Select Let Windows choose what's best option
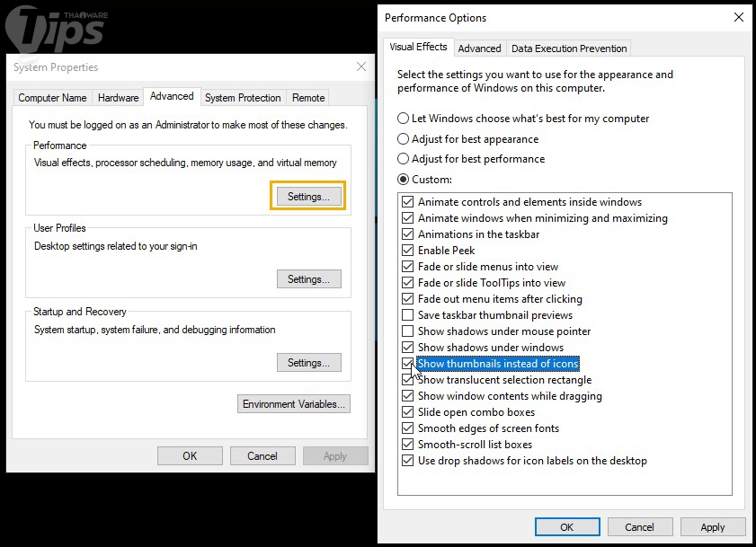The width and height of the screenshot is (756, 547). click(403, 118)
